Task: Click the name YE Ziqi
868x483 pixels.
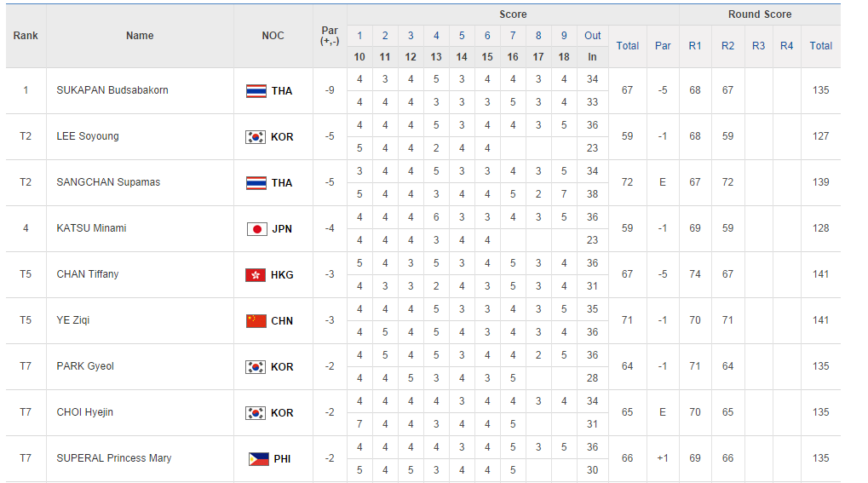Action: (x=73, y=320)
